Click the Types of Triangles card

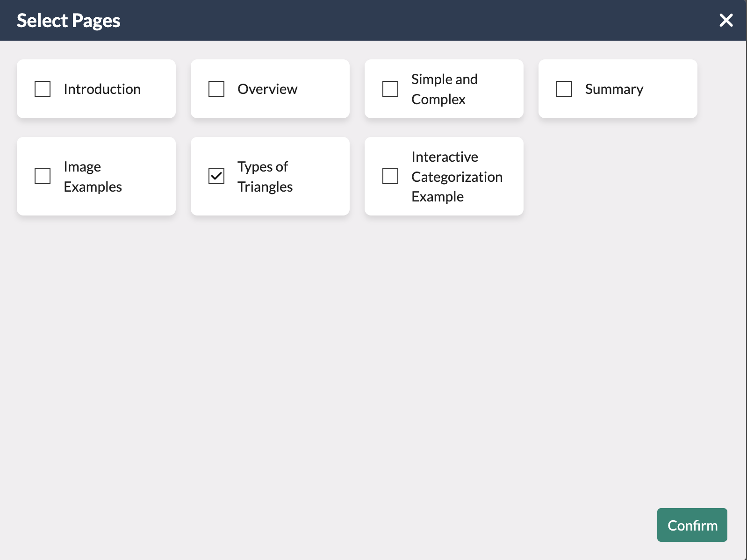(x=270, y=176)
